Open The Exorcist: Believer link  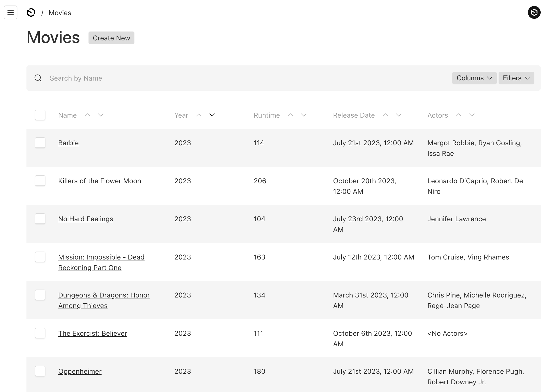coord(92,333)
